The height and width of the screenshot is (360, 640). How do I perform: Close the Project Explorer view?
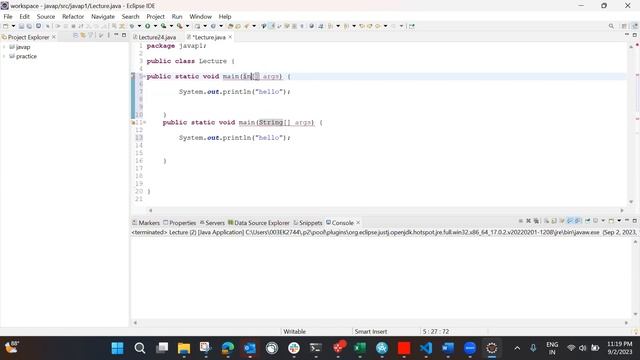[54, 37]
